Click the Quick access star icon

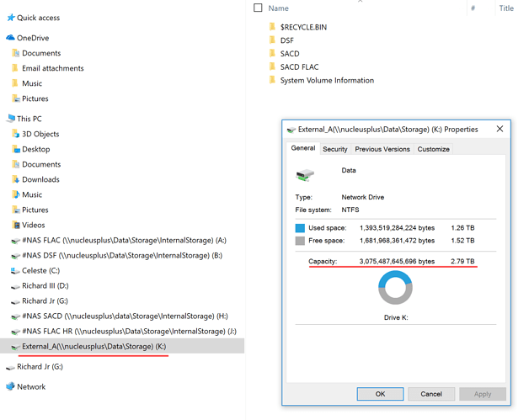[11, 18]
